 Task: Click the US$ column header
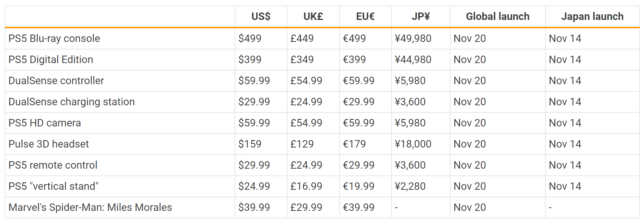(261, 16)
